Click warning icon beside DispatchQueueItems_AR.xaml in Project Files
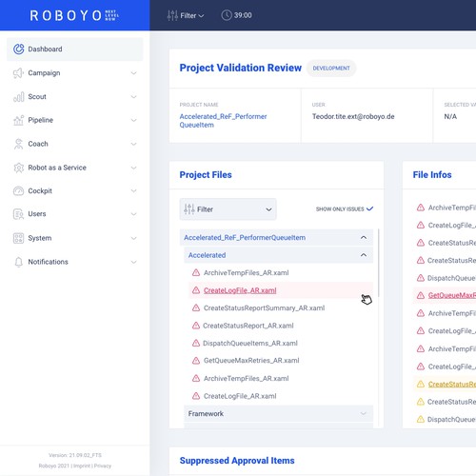Viewport: 476px width, 476px height. (196, 343)
